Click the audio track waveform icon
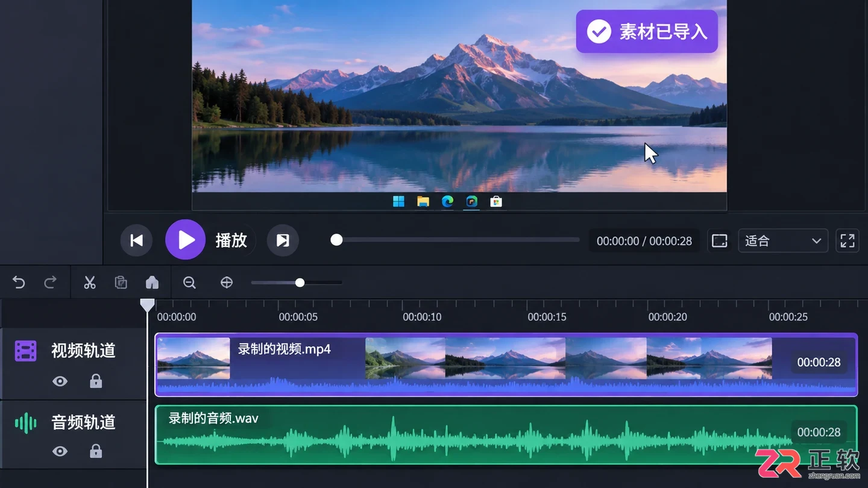 26,422
